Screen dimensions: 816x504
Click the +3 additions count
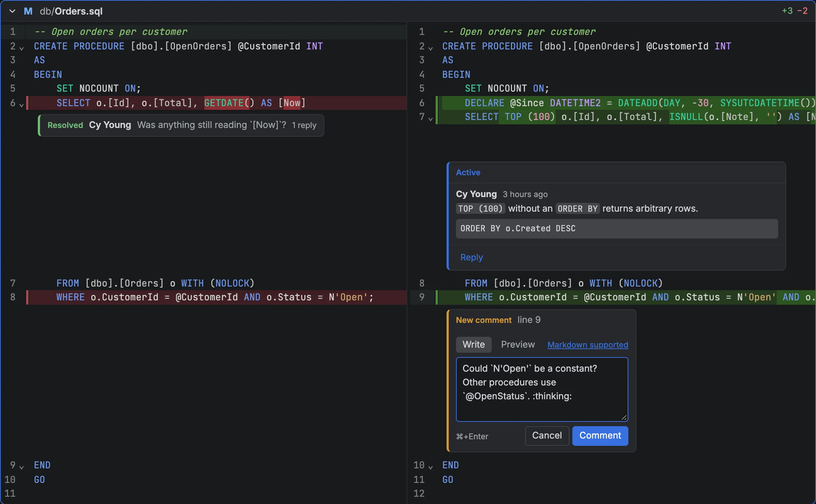(787, 11)
